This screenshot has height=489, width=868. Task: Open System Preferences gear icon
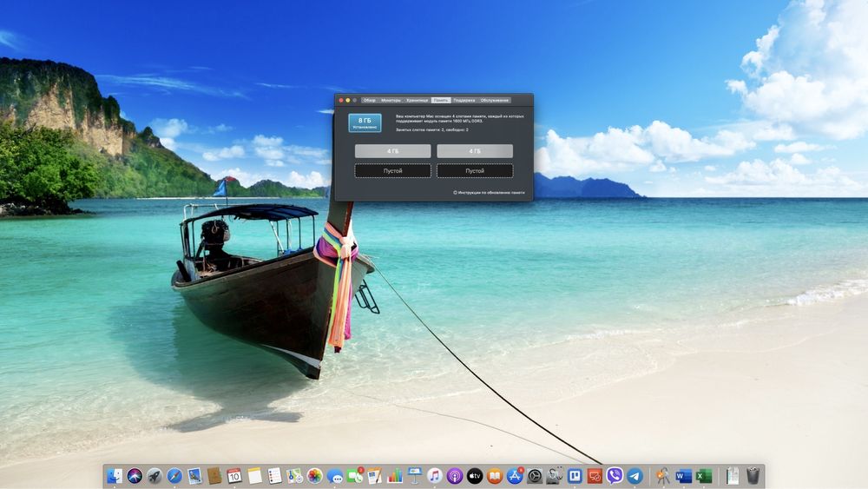(x=535, y=476)
